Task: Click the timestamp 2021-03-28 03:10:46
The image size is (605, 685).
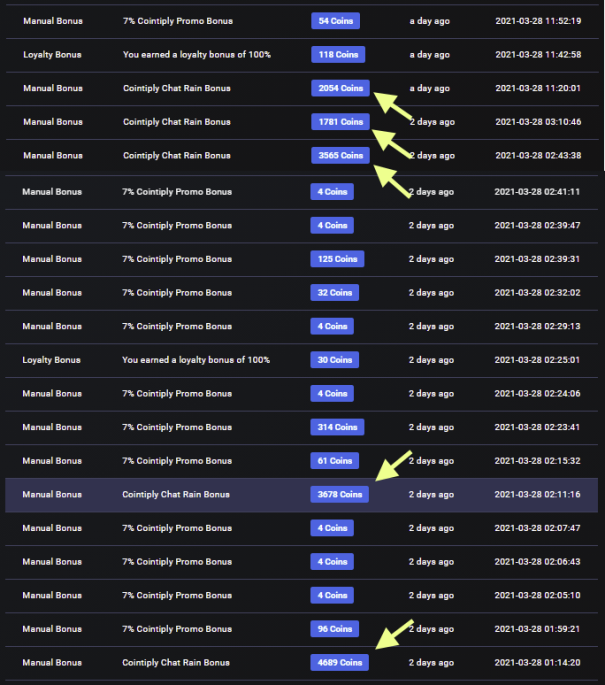Action: [x=538, y=122]
